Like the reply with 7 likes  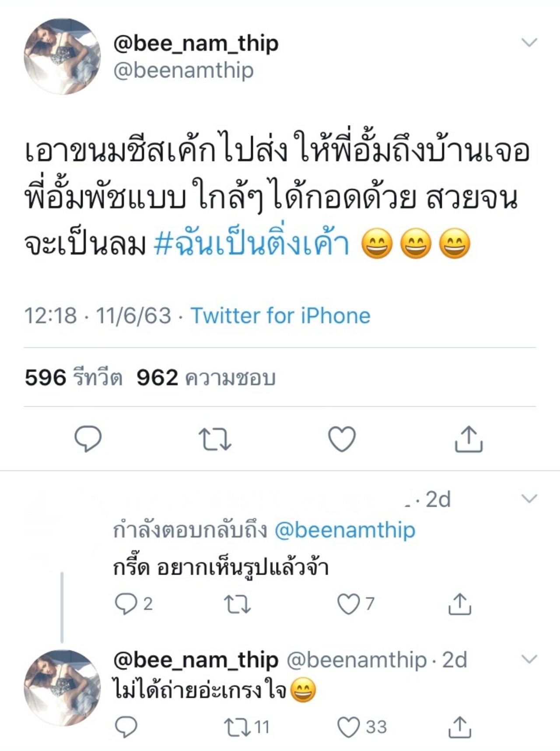[x=348, y=604]
